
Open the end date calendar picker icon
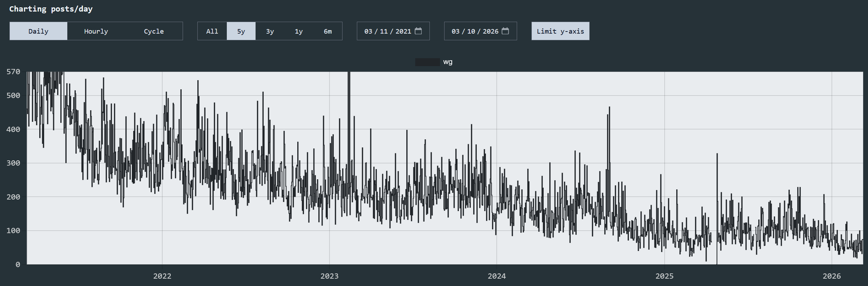pyautogui.click(x=505, y=31)
